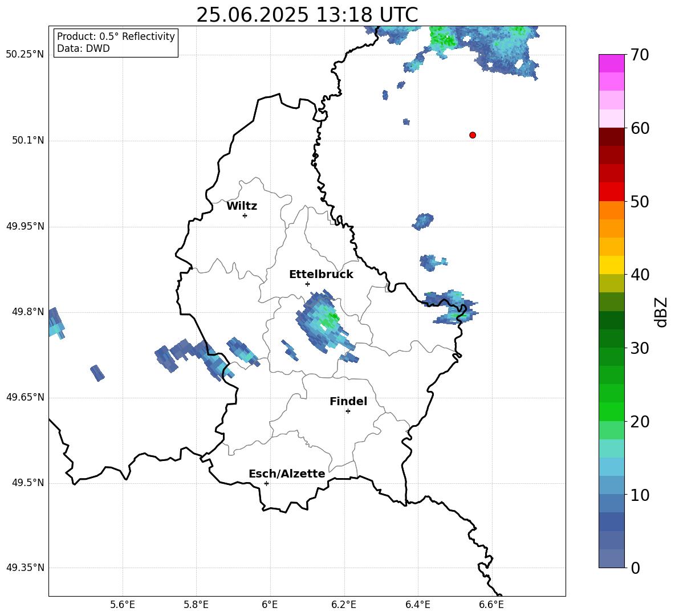
Task: Click the 50 tick on the colorbar
Action: 640,201
